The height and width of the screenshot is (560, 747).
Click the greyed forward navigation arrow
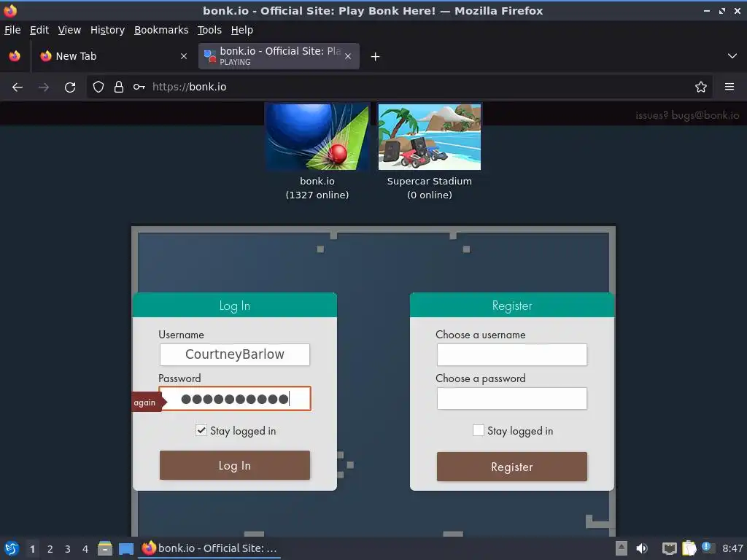[x=44, y=87]
